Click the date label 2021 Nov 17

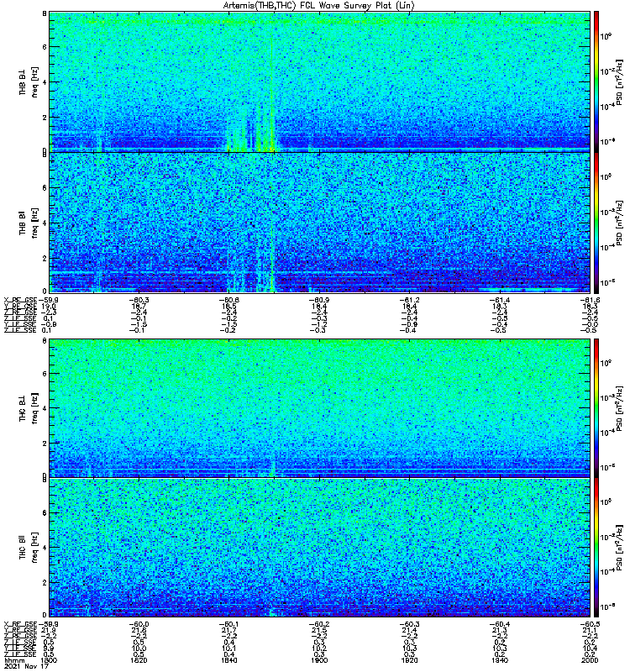pyautogui.click(x=26, y=666)
